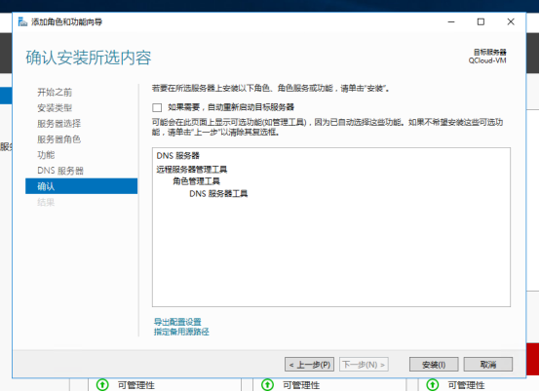The height and width of the screenshot is (392, 540).
Task: Click the 上一步(P) button
Action: click(x=309, y=364)
